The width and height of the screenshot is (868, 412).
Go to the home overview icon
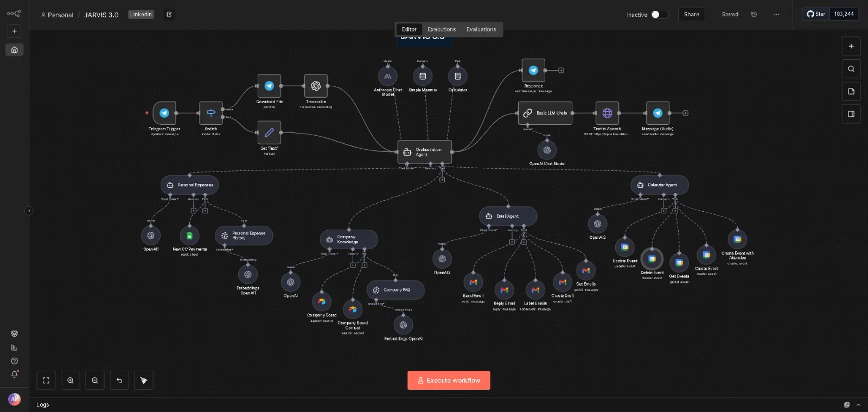pyautogui.click(x=15, y=50)
